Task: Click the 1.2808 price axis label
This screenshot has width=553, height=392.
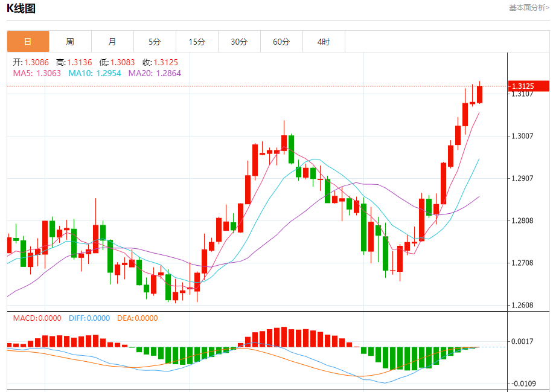Action: point(522,221)
